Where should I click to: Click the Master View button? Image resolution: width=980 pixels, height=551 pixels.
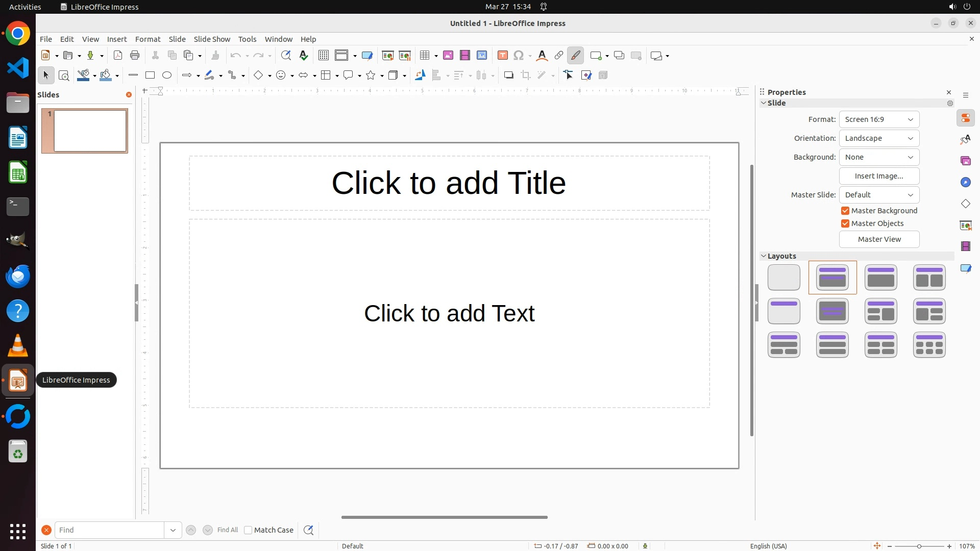tap(879, 239)
